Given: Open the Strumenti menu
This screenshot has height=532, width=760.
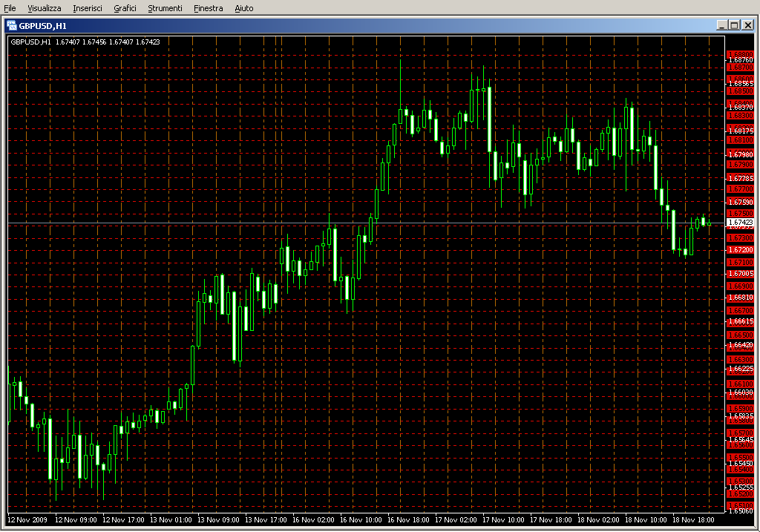Looking at the screenshot, I should [x=165, y=8].
